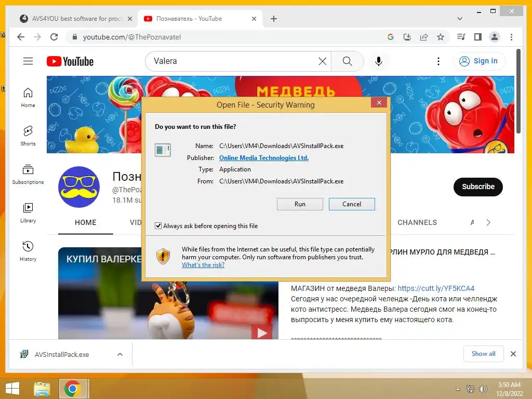Open the media control icon in Chrome toolbar
Viewport: 532px width, 399px height.
coord(461,37)
